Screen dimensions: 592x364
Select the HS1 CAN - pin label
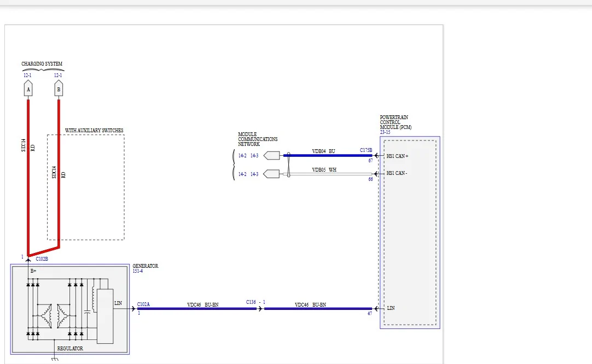click(397, 173)
